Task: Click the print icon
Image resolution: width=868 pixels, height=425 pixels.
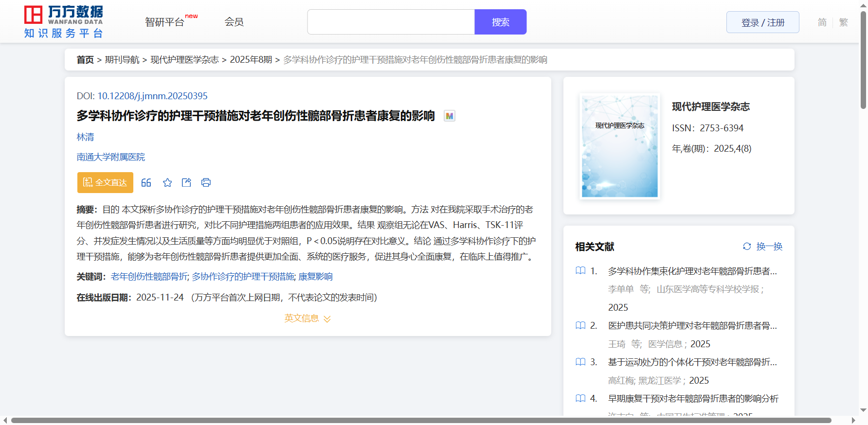Action: [206, 182]
